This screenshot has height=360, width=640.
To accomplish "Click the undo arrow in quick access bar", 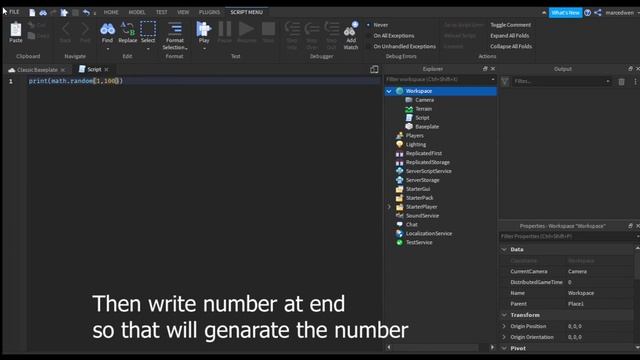I will (x=86, y=13).
